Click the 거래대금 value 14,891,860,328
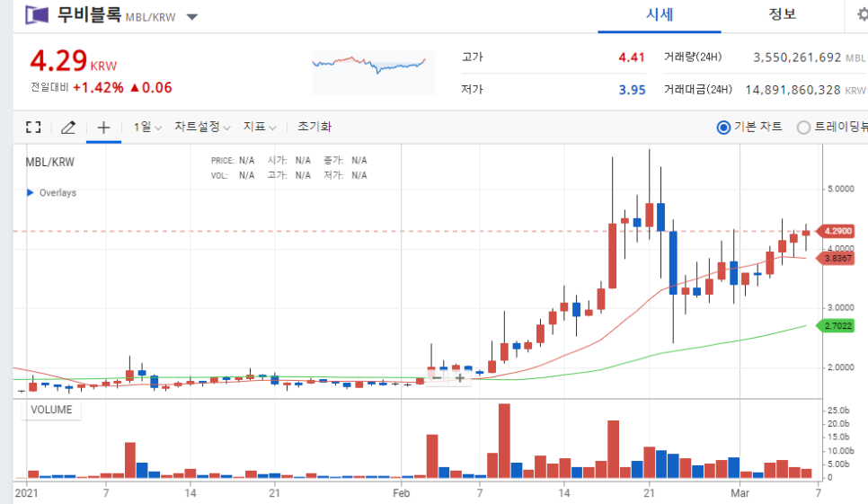The height and width of the screenshot is (504, 868). tap(793, 90)
